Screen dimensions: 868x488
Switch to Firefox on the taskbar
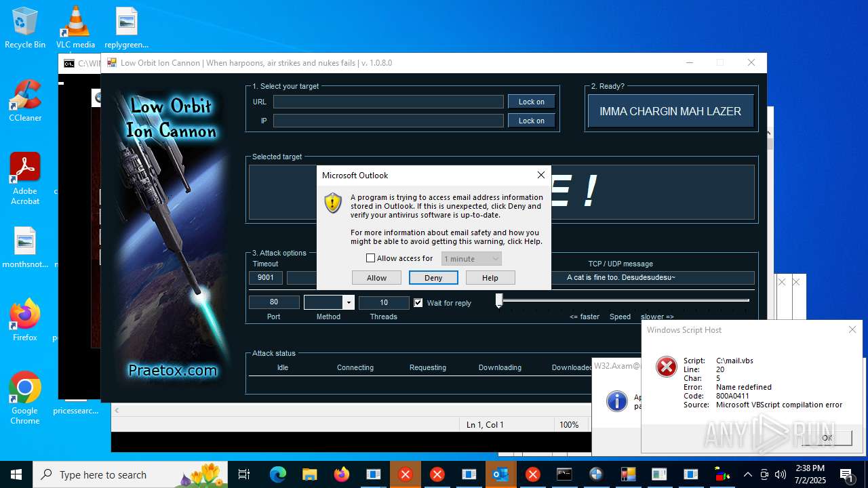342,474
